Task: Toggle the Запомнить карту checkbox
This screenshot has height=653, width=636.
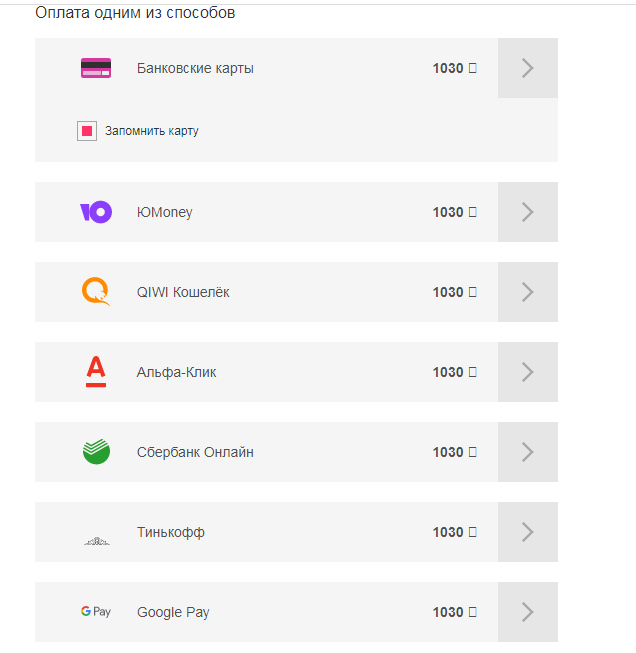Action: click(x=87, y=131)
